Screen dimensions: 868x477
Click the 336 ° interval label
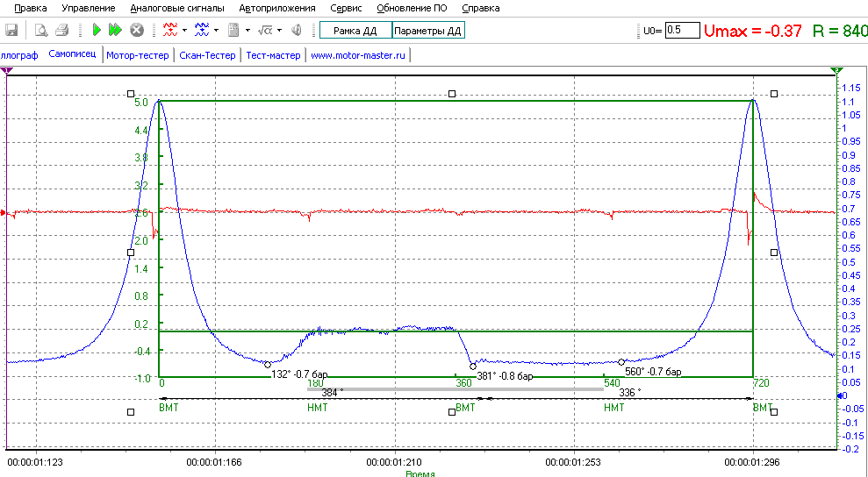click(x=630, y=393)
